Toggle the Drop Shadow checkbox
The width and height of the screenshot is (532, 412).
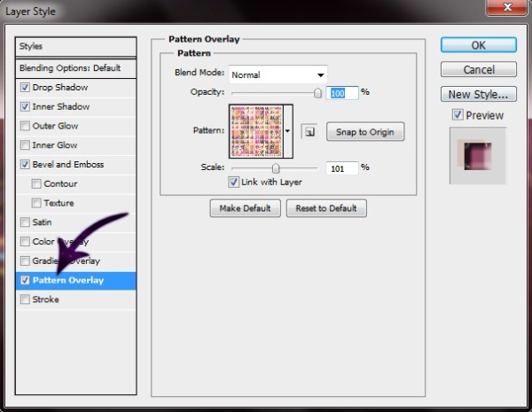pyautogui.click(x=25, y=88)
